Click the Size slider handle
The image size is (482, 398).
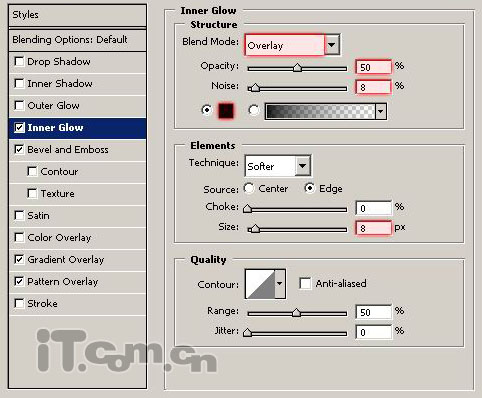[255, 229]
